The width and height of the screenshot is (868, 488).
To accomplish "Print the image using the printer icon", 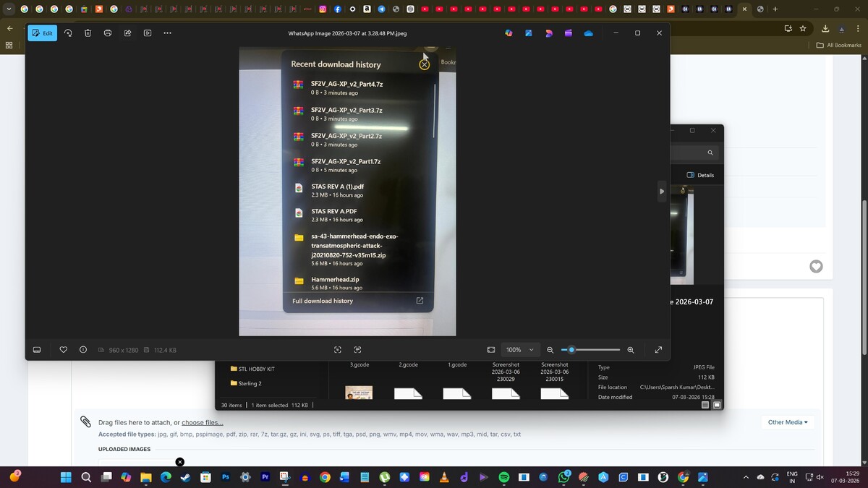I will (108, 33).
